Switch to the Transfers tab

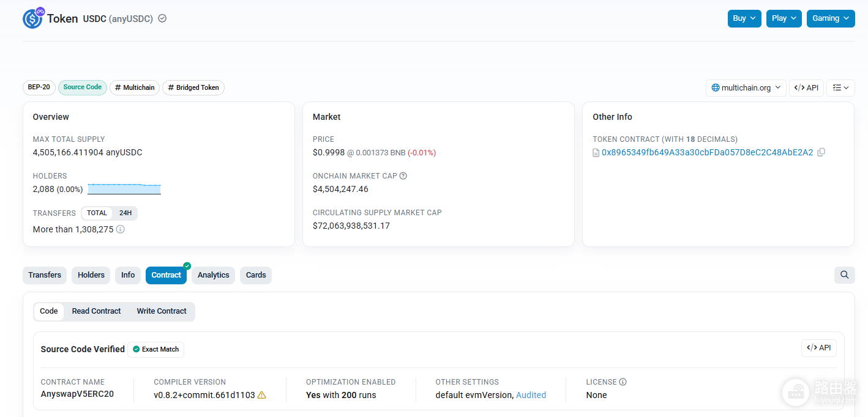coord(45,275)
